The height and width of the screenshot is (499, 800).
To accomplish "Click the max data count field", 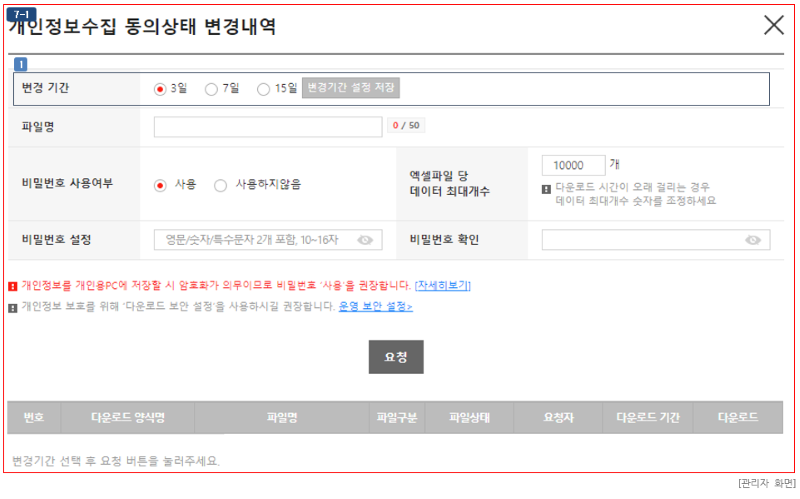I will (573, 165).
